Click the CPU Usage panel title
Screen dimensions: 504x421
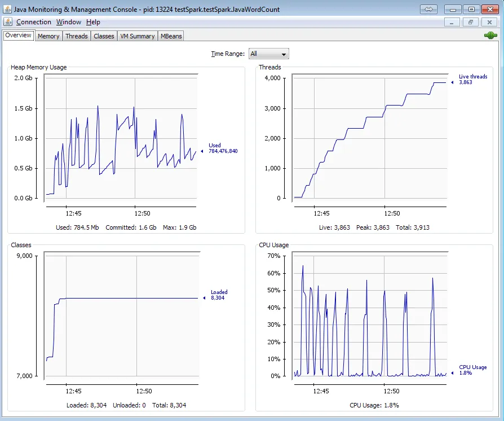(273, 244)
